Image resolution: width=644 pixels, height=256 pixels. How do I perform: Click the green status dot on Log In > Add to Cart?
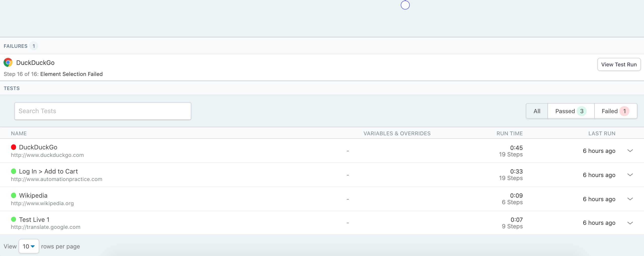tap(14, 171)
